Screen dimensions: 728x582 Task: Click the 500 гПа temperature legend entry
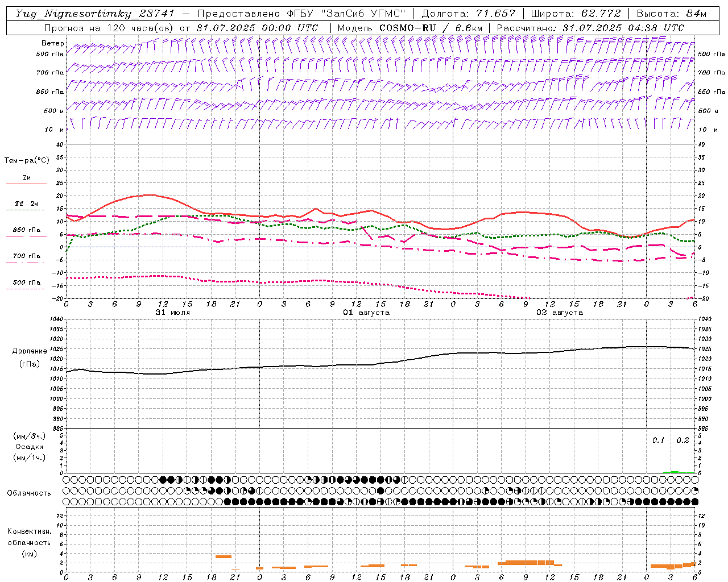(x=27, y=282)
